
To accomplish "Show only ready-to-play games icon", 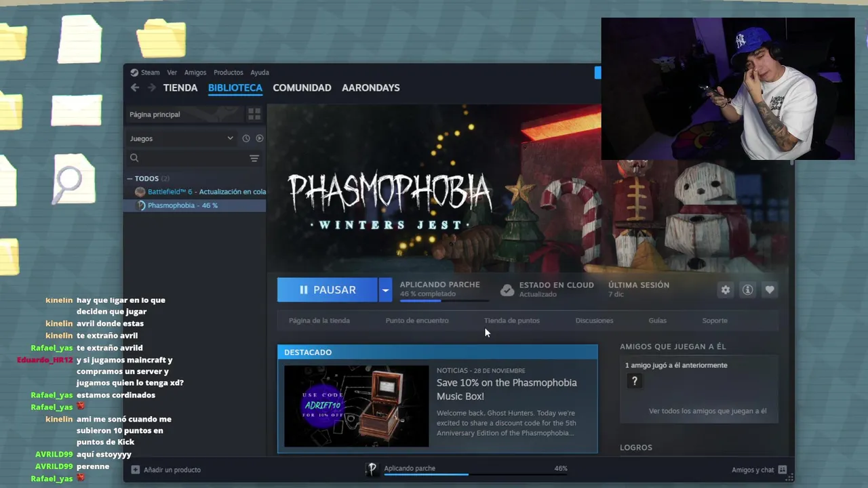I will tap(259, 138).
